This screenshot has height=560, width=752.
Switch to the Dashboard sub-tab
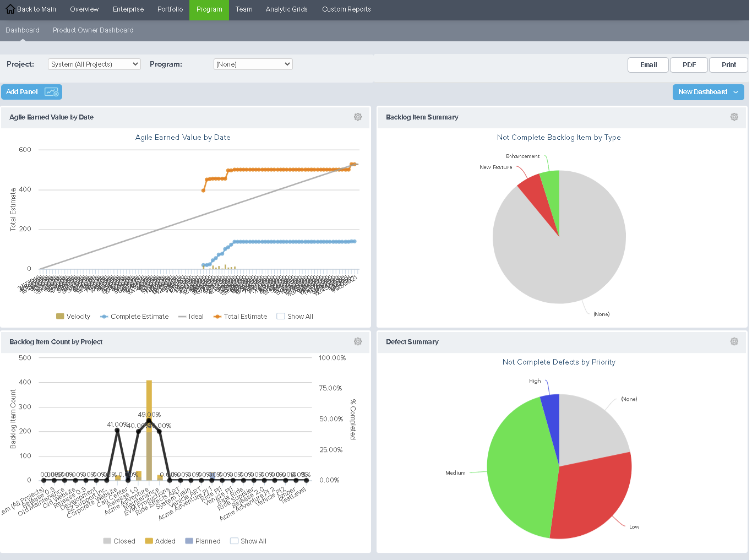click(23, 30)
